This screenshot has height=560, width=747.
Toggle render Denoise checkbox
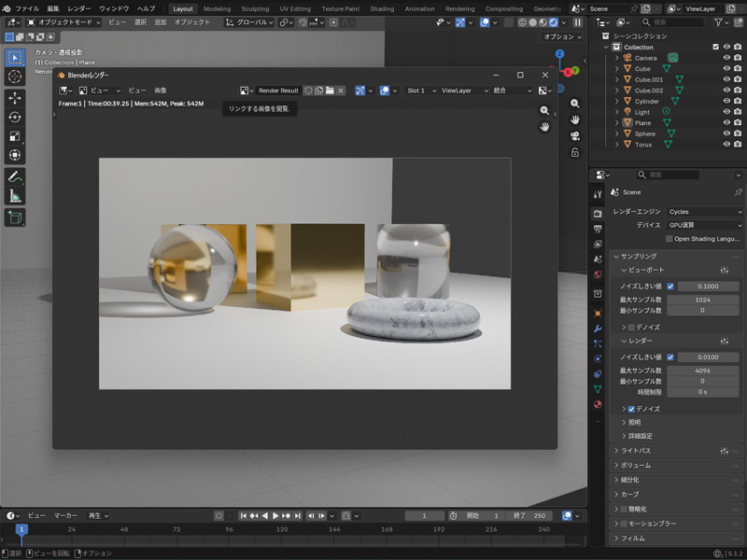pyautogui.click(x=631, y=409)
